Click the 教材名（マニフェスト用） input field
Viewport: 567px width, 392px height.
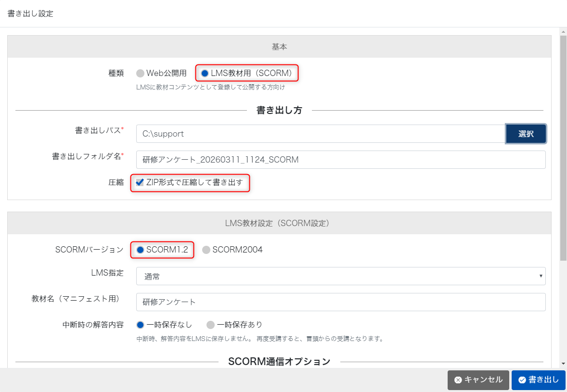click(340, 302)
